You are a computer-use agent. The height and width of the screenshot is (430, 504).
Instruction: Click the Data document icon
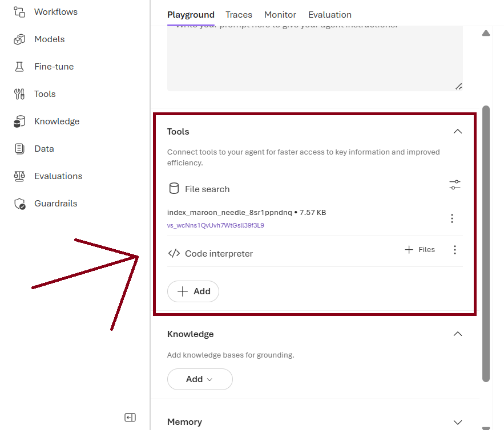[x=19, y=149]
